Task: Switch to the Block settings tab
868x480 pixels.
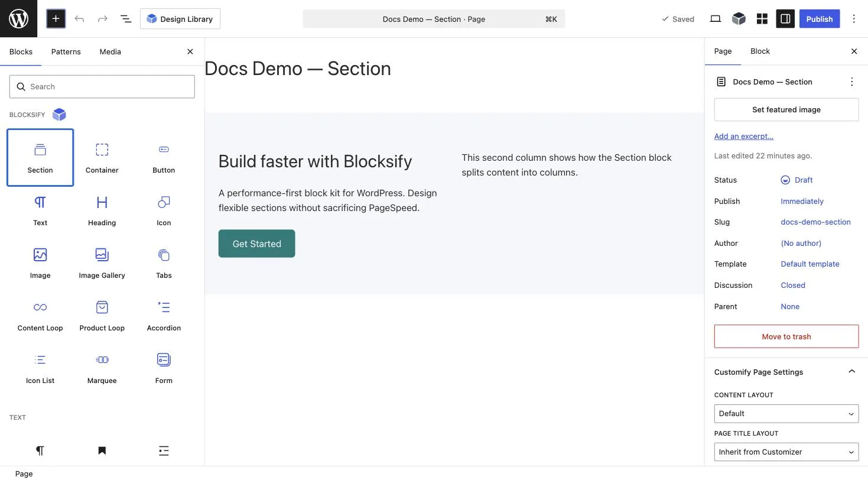Action: (x=760, y=51)
